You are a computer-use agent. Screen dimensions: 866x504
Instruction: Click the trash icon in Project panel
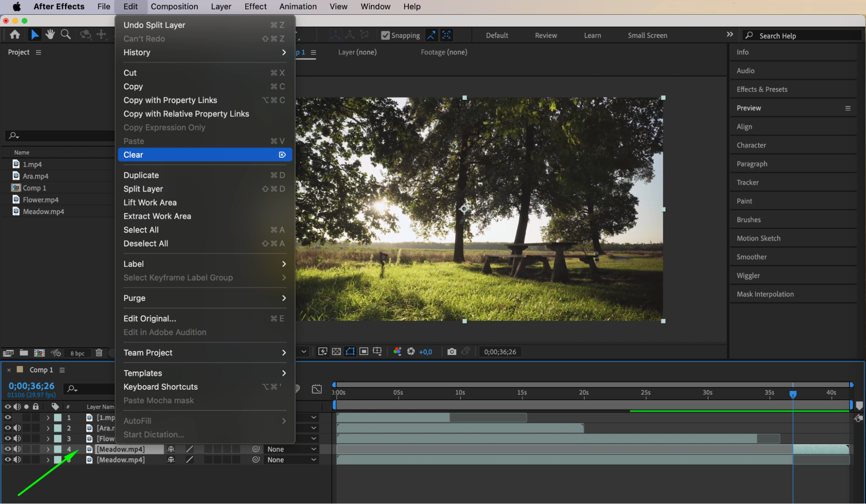tap(99, 352)
